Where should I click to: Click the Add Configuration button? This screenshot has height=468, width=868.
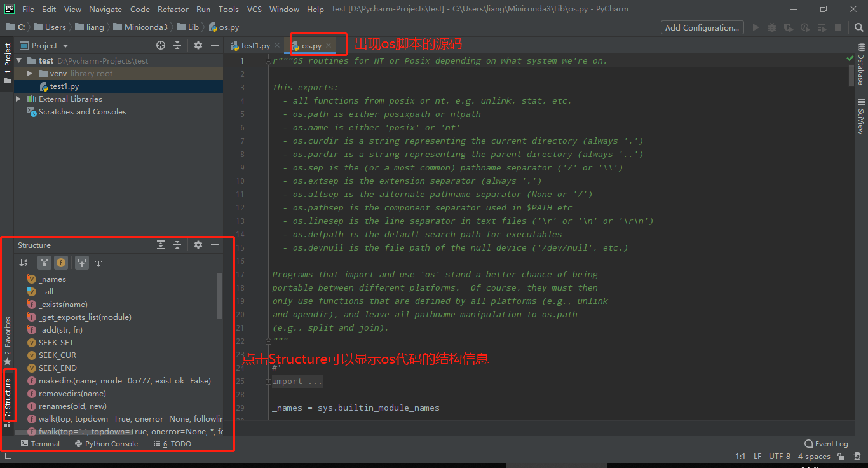coord(702,27)
